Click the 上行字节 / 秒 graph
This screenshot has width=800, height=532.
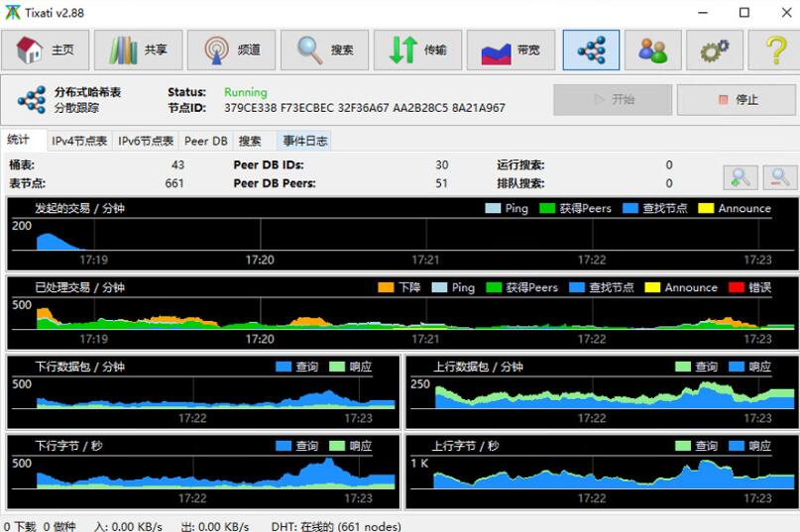(602, 472)
